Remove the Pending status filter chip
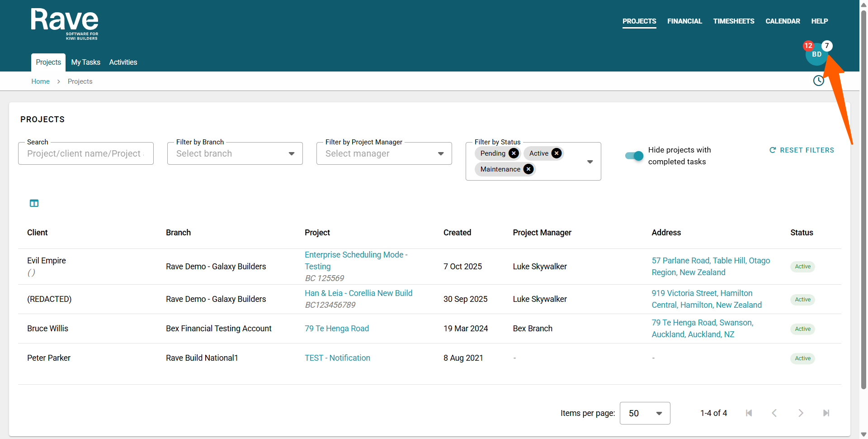Viewport: 868px width, 439px height. 514,153
